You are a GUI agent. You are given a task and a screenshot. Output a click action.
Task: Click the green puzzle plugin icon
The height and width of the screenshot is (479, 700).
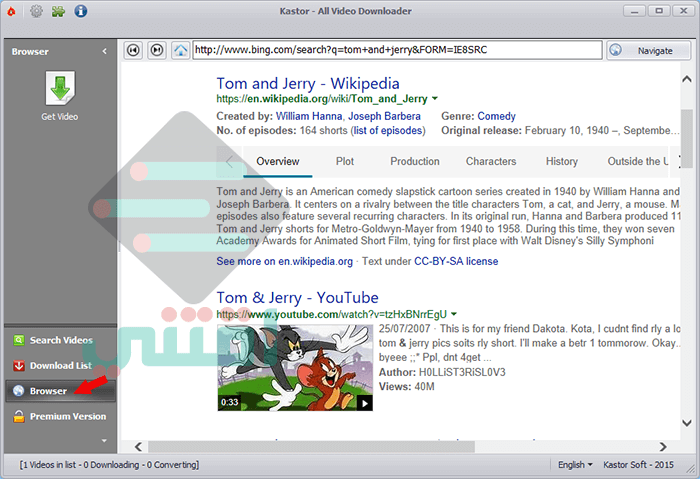tap(58, 11)
